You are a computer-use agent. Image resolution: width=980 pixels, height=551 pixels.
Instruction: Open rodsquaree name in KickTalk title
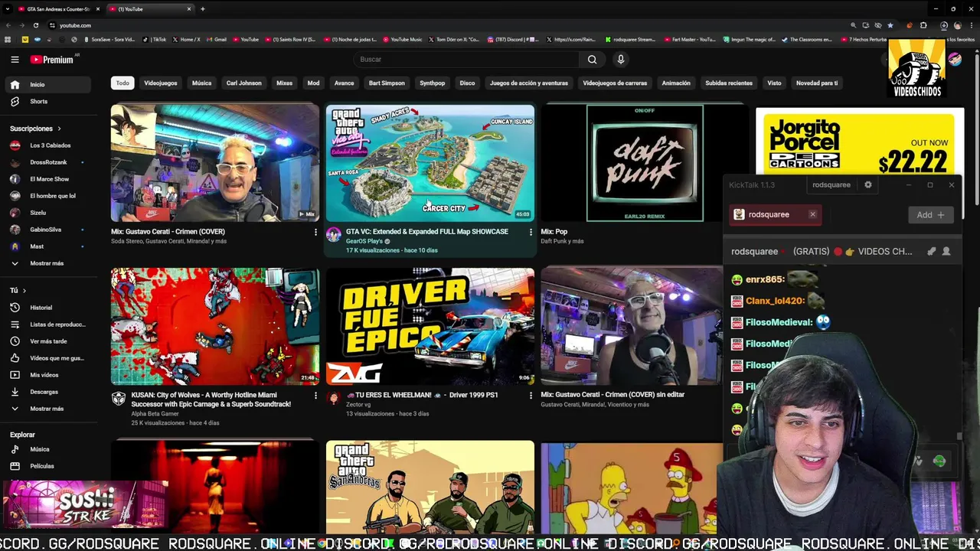(831, 184)
